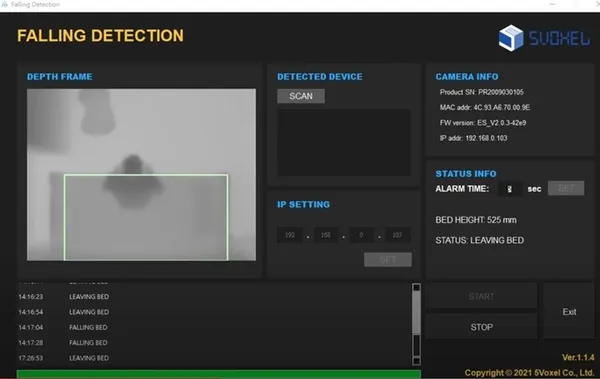This screenshot has width=600, height=379.
Task: Click the Falling Detection title bar app icon
Action: click(x=5, y=5)
